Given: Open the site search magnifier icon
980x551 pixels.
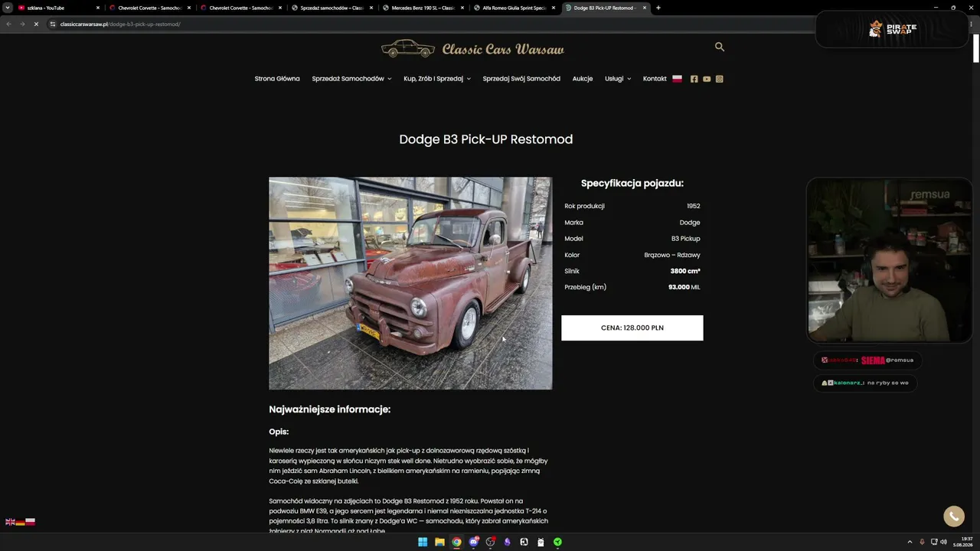Looking at the screenshot, I should point(720,47).
